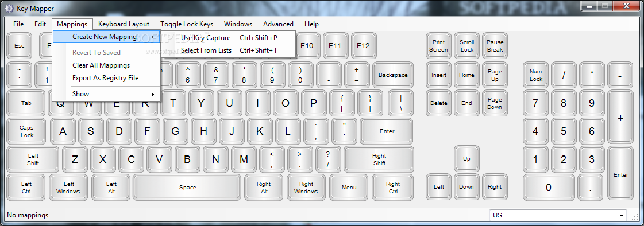The height and width of the screenshot is (226, 644).
Task: Click the main Enter key
Action: (387, 132)
